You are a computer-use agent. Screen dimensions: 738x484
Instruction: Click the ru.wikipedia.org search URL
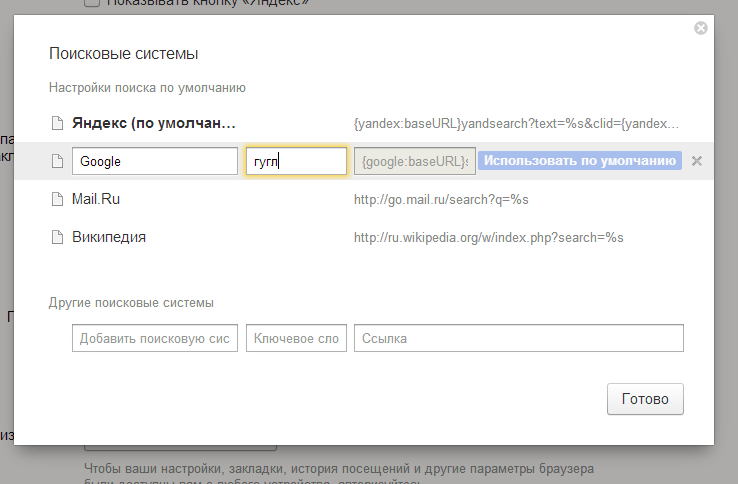click(x=489, y=237)
